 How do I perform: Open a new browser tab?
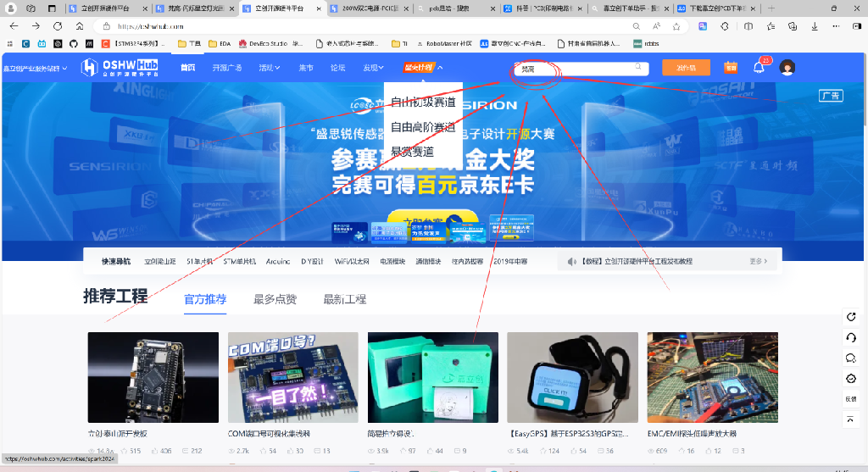[x=771, y=8]
